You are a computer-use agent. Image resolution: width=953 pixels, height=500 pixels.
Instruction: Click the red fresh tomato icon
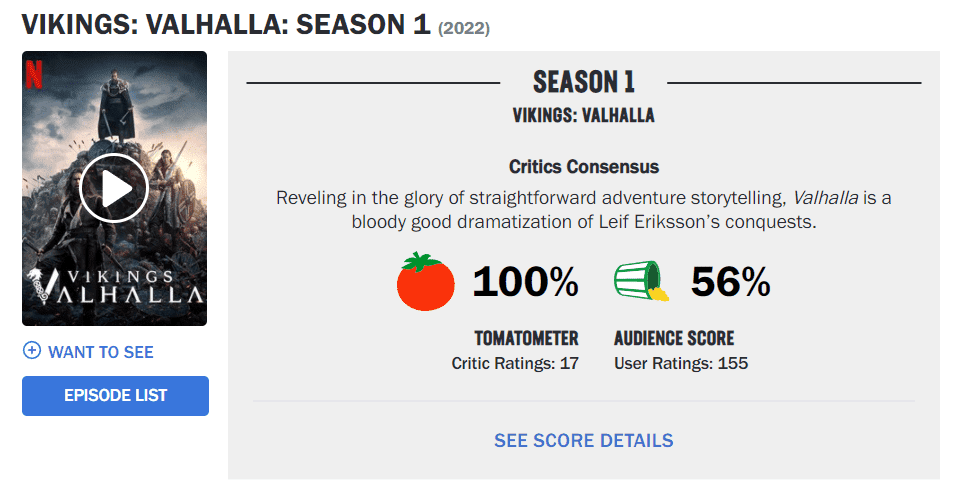point(426,282)
